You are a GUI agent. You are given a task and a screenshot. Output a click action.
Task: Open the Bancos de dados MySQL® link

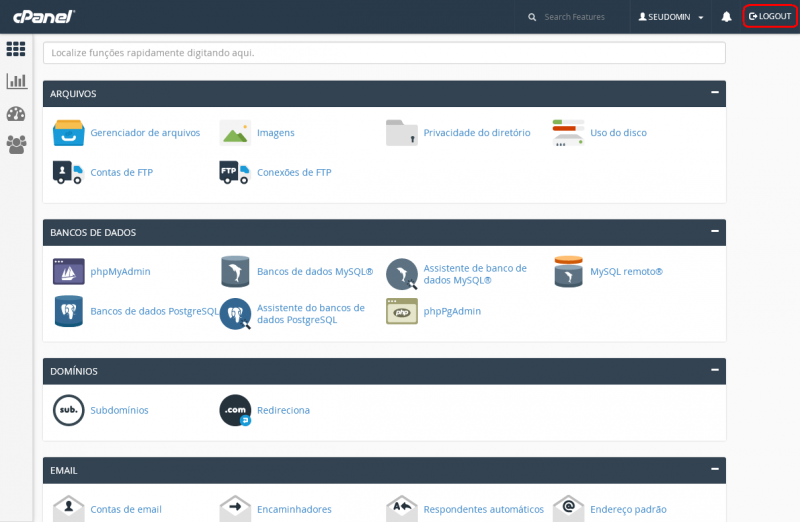315,271
